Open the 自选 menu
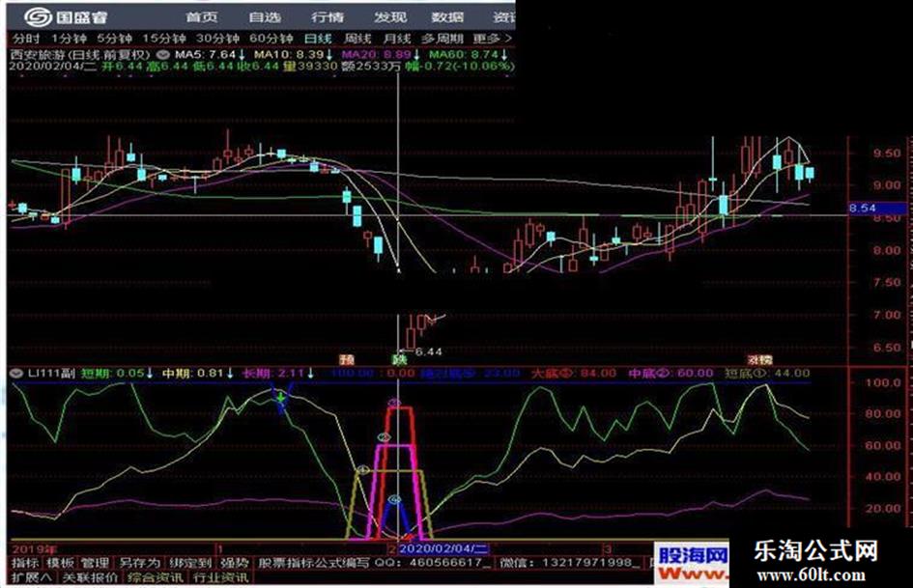The height and width of the screenshot is (588, 913). [x=265, y=17]
